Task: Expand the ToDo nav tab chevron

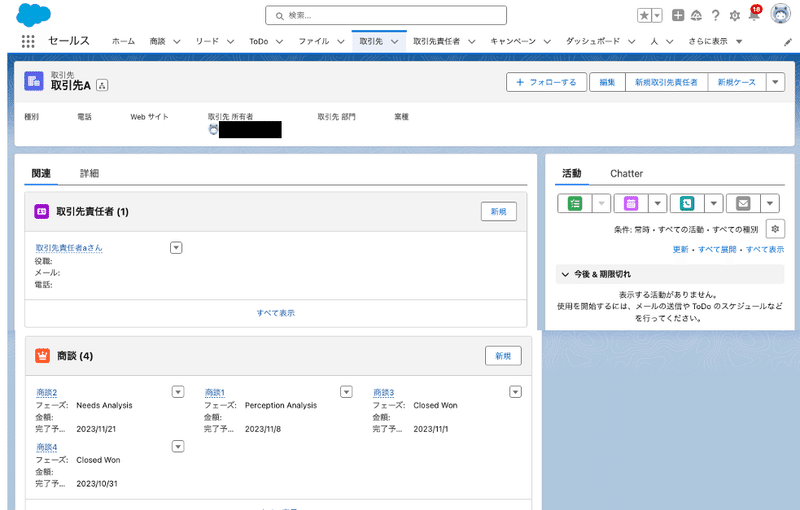Action: 279,42
